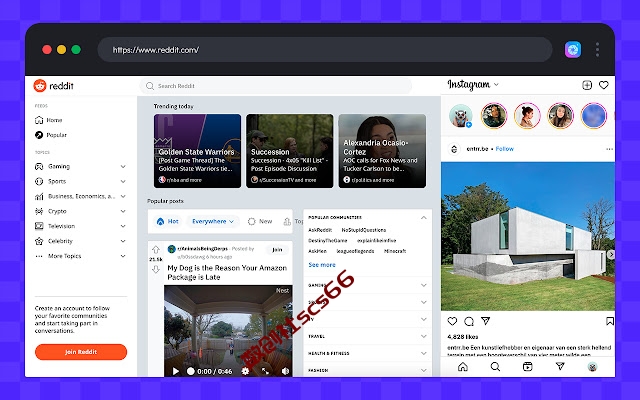Open the Everywhere location dropdown
Image resolution: width=640 pixels, height=400 pixels.
[213, 221]
